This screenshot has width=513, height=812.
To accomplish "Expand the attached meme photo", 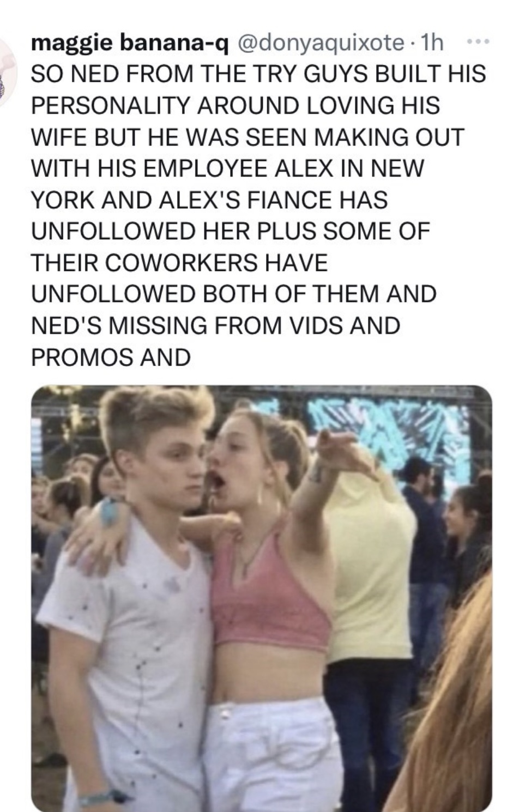I will click(262, 598).
